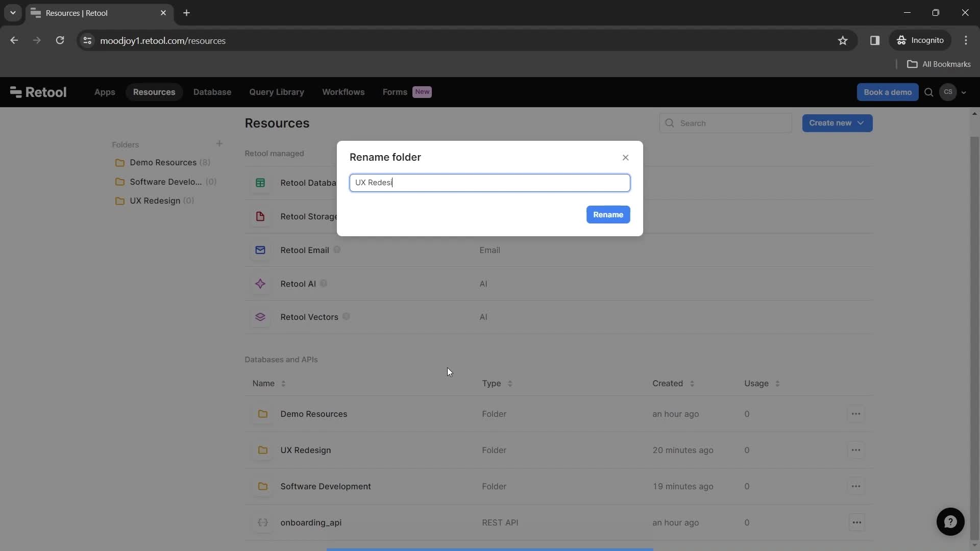Expand the Software Development row options
This screenshot has height=551, width=980.
coord(855,486)
